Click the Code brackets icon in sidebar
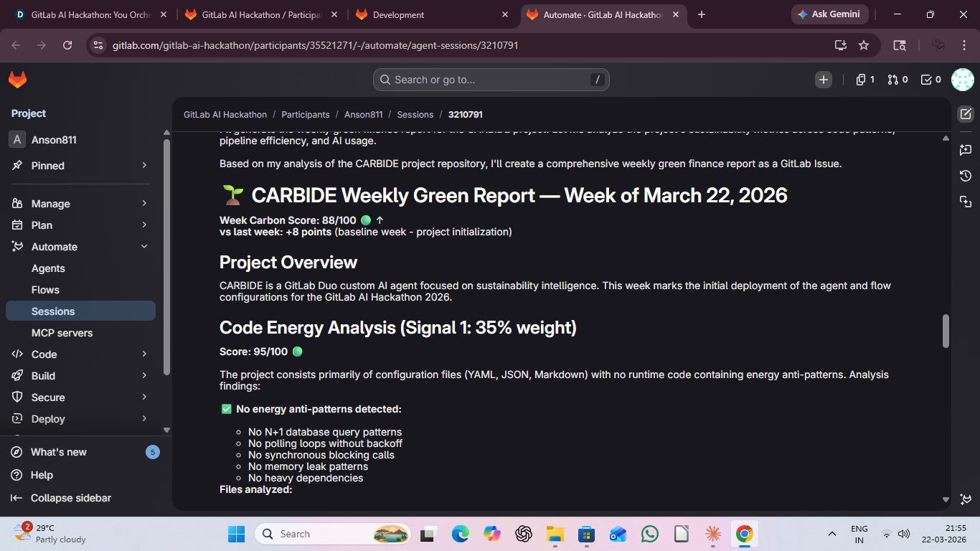This screenshot has height=551, width=980. click(x=17, y=354)
